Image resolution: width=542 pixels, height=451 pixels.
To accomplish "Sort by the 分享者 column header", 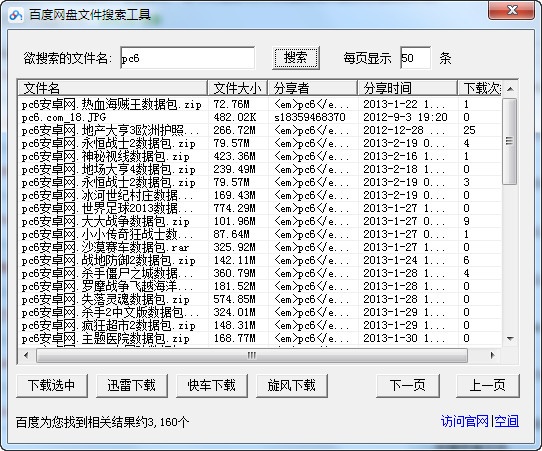I will click(x=312, y=88).
